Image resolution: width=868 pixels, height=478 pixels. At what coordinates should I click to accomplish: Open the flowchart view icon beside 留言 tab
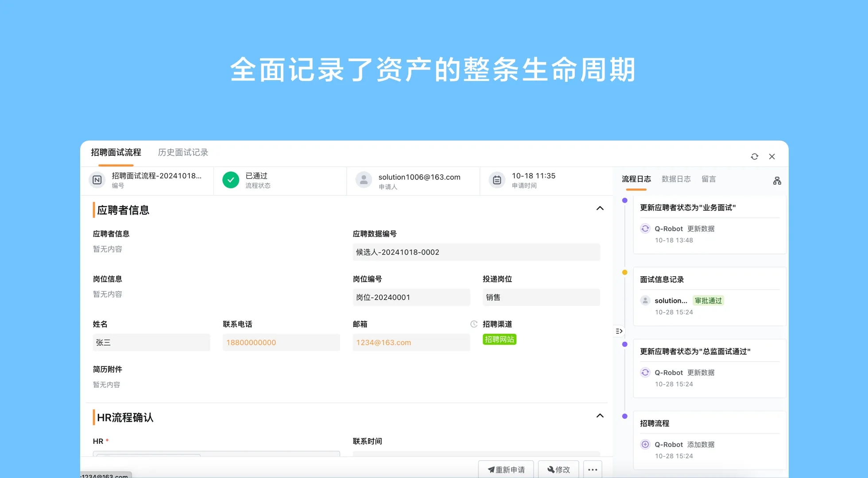[777, 181]
